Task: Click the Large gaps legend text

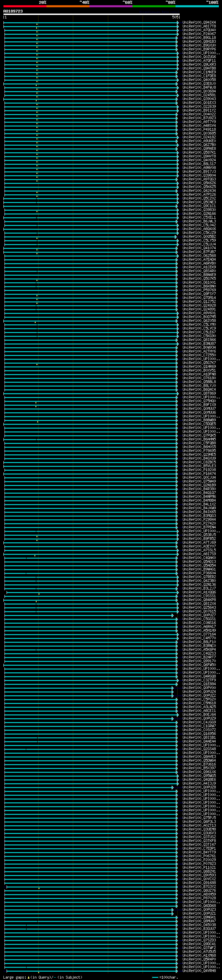Action: [x=43, y=977]
